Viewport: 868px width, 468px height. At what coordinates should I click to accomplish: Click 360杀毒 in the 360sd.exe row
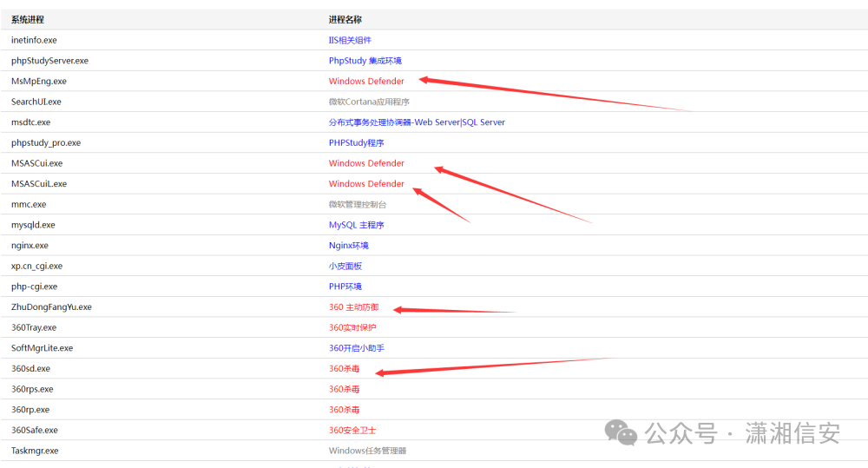point(345,368)
